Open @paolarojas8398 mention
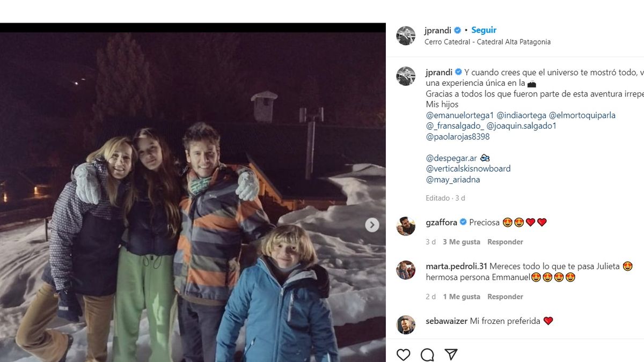644x362 pixels. tap(457, 137)
